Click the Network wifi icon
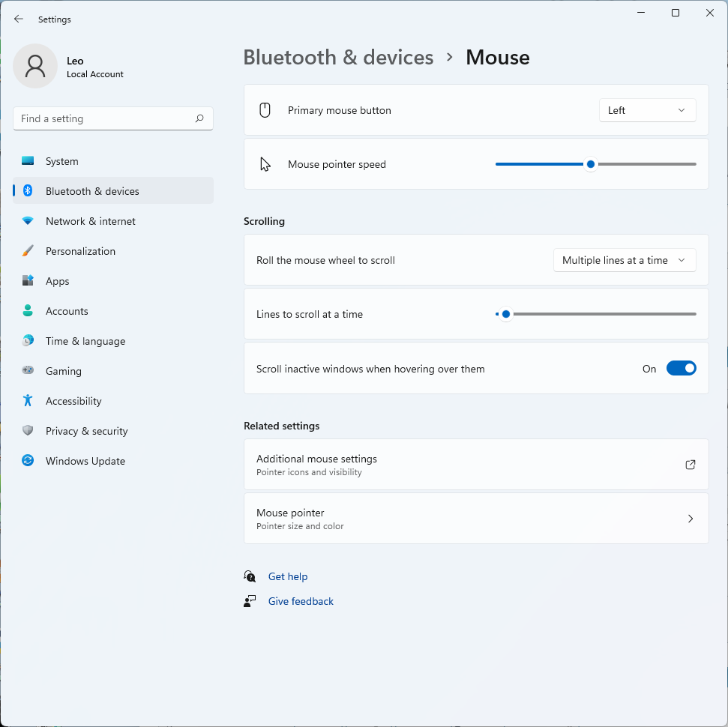 pos(28,221)
